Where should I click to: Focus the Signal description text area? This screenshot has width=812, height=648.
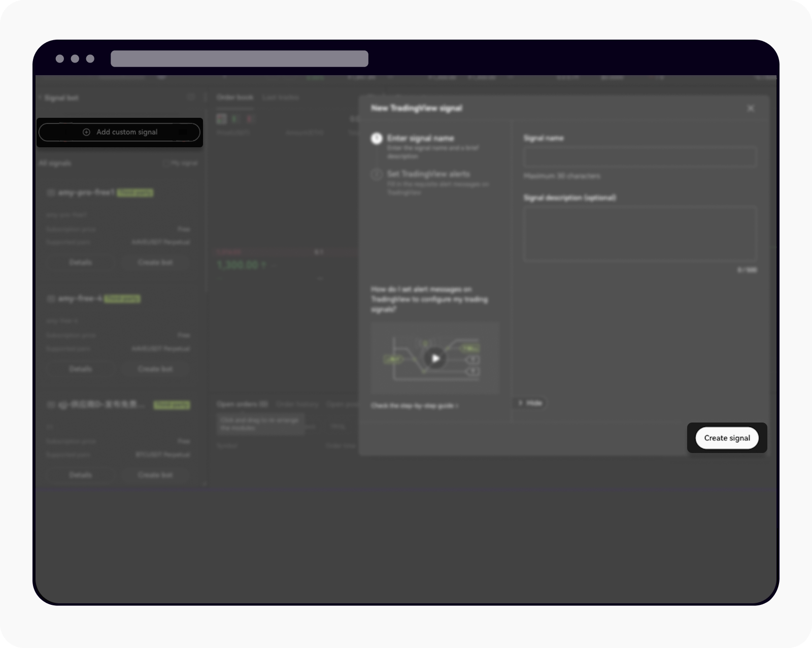click(640, 234)
